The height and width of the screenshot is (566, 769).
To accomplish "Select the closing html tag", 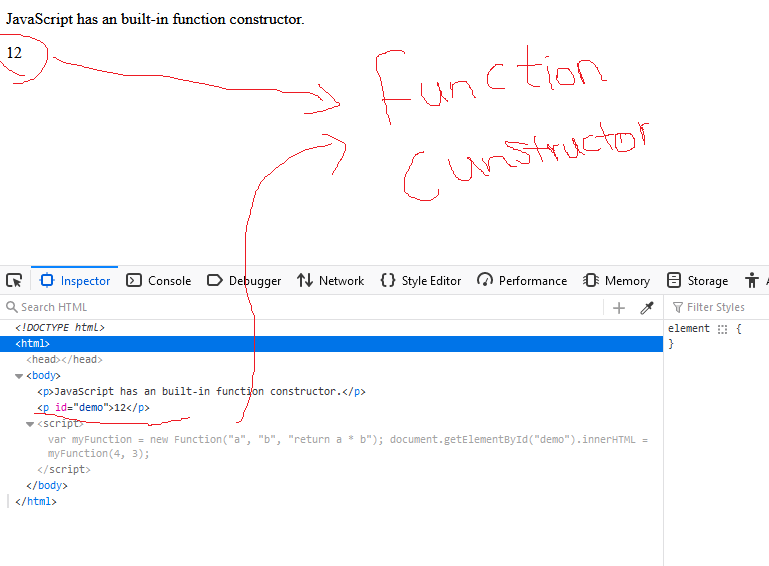I will tap(36, 501).
